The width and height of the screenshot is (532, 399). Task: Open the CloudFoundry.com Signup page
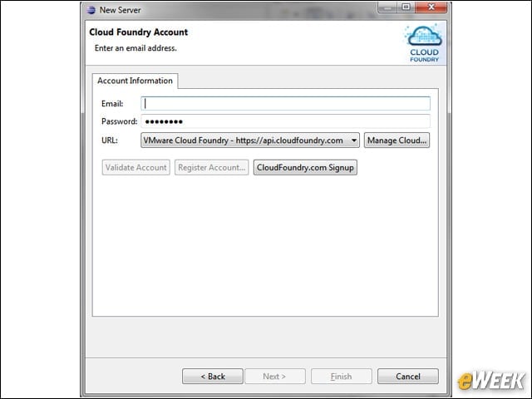click(305, 168)
